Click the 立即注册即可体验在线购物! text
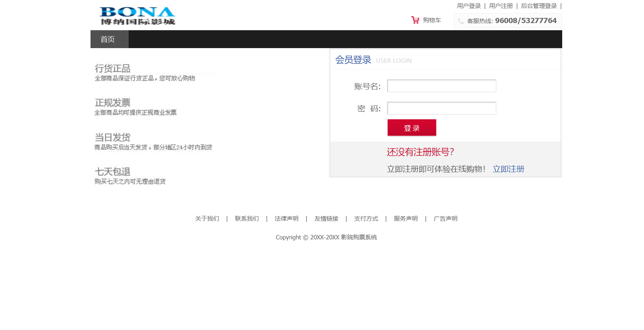 click(436, 169)
